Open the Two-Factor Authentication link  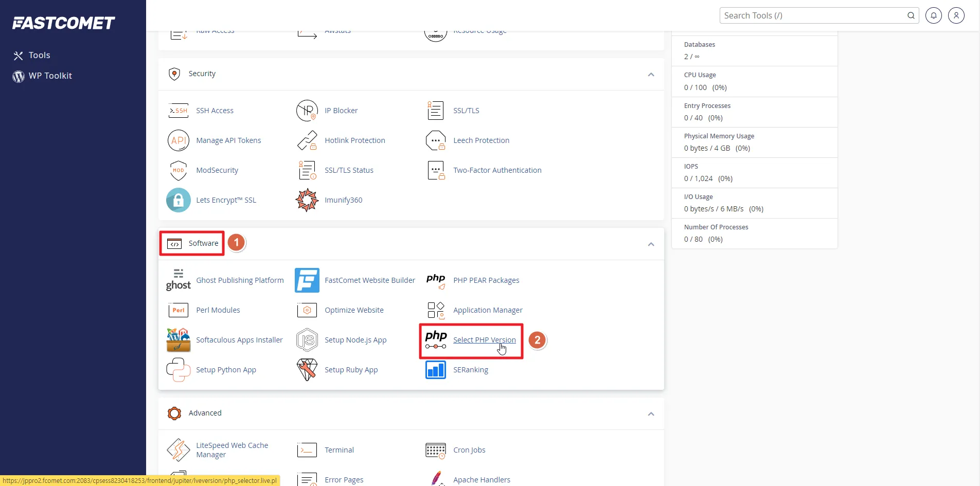[497, 170]
